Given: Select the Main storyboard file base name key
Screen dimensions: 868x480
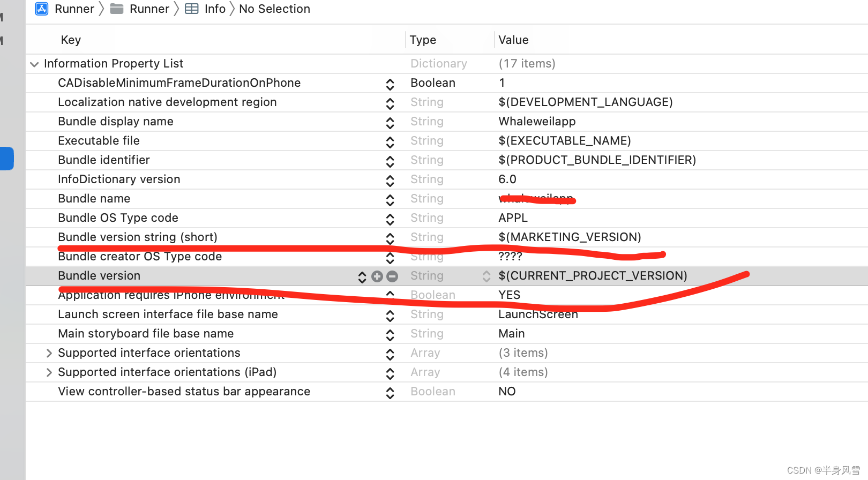Looking at the screenshot, I should pyautogui.click(x=146, y=334).
